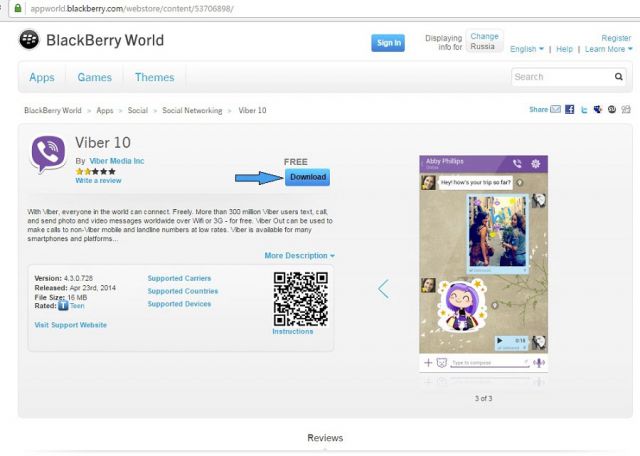Screen dimensions: 640x456
Task: Open Supported Devices link
Action: pyautogui.click(x=179, y=304)
